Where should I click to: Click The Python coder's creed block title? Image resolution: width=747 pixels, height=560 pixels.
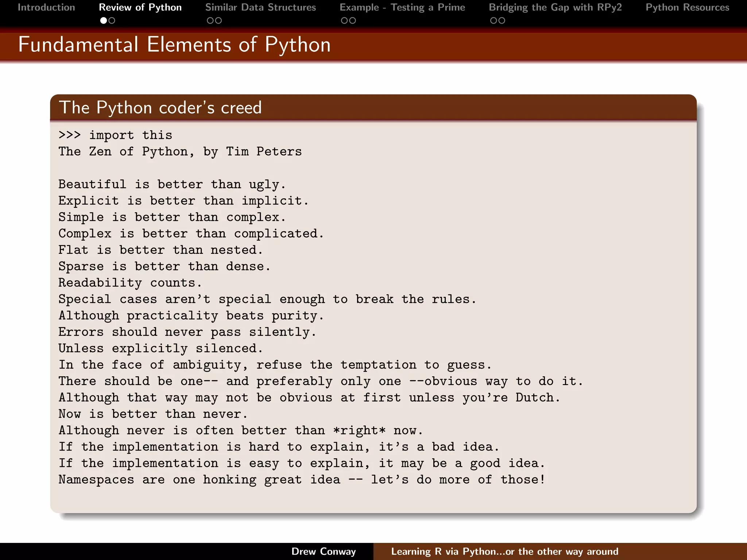[160, 108]
